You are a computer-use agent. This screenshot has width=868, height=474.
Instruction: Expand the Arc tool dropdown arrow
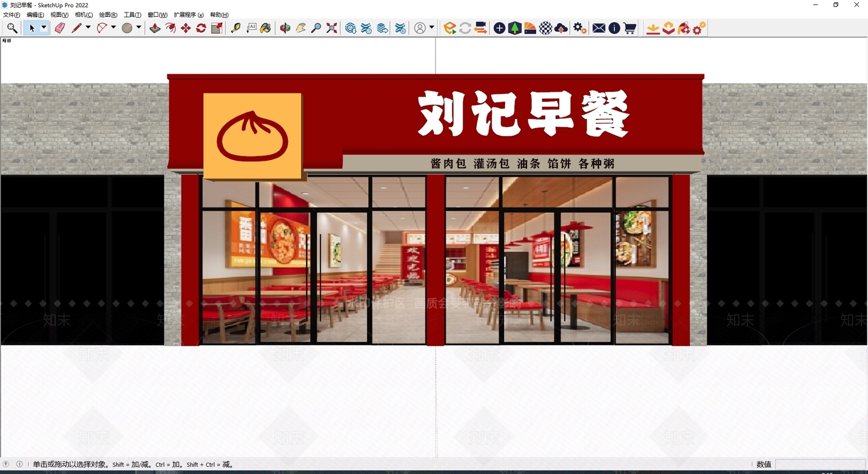pyautogui.click(x=113, y=28)
